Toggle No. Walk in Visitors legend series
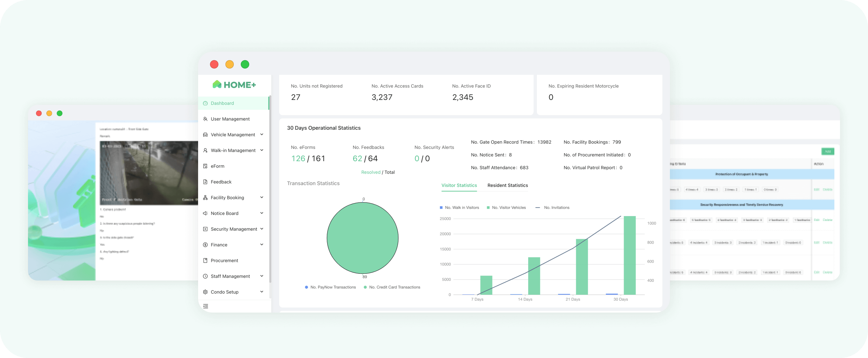868x358 pixels. point(459,208)
